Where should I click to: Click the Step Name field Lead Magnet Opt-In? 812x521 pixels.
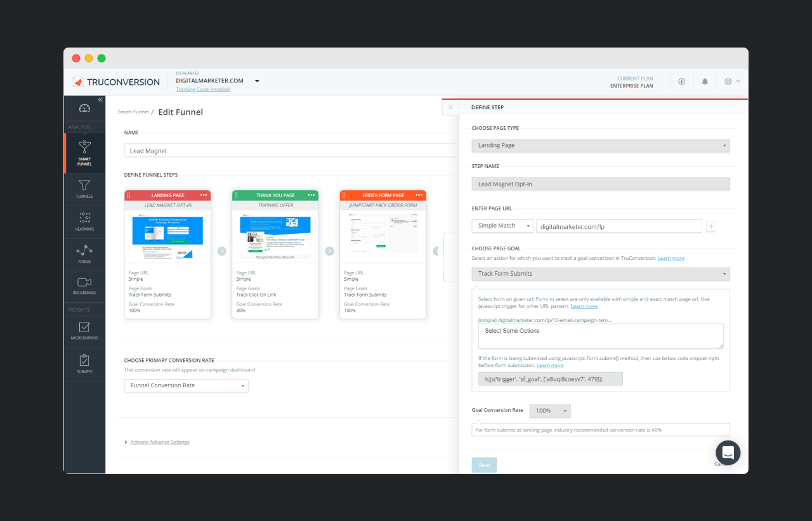(x=601, y=184)
